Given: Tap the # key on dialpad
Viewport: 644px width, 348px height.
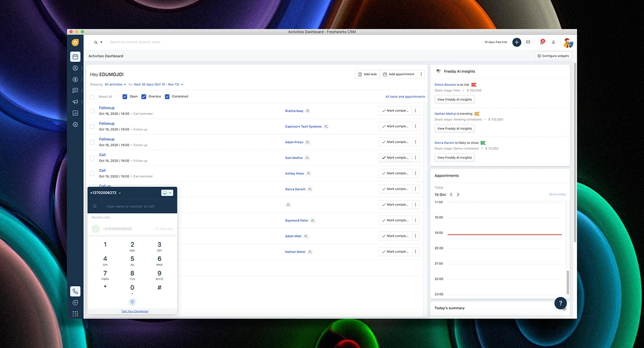Looking at the screenshot, I should 159,288.
